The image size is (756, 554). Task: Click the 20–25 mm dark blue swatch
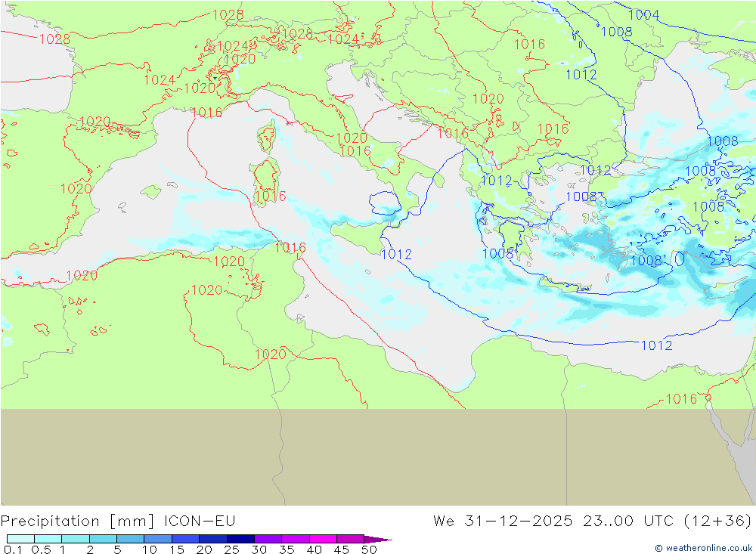(x=212, y=539)
